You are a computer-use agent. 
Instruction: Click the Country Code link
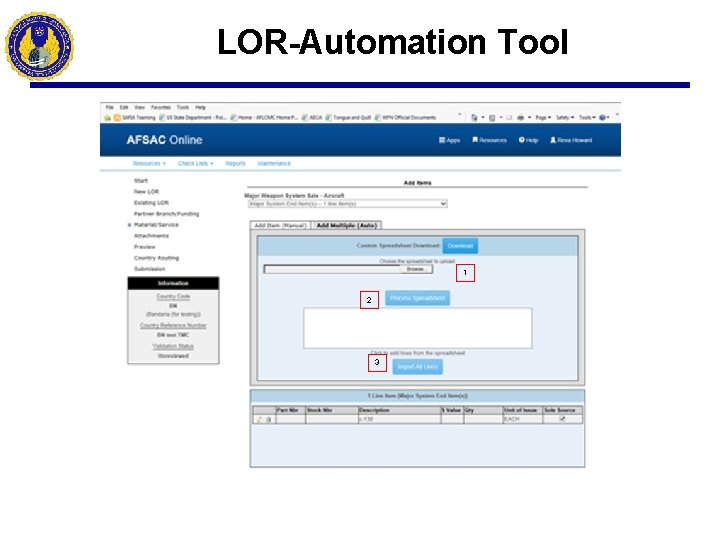coord(173,296)
